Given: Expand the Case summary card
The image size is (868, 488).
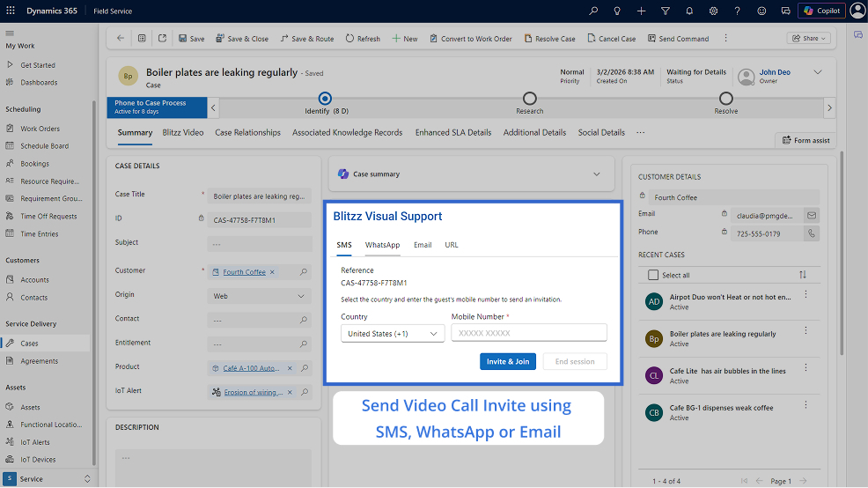Looking at the screenshot, I should [597, 174].
